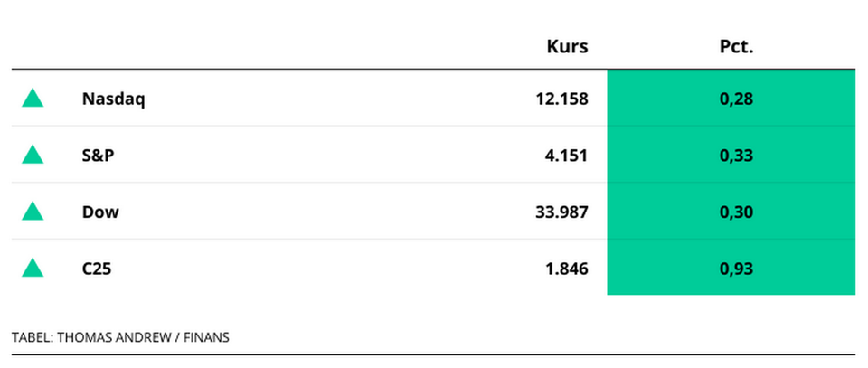The image size is (868, 368).
Task: Click the Thomas Andrew / Finans table credit
Action: click(x=143, y=337)
